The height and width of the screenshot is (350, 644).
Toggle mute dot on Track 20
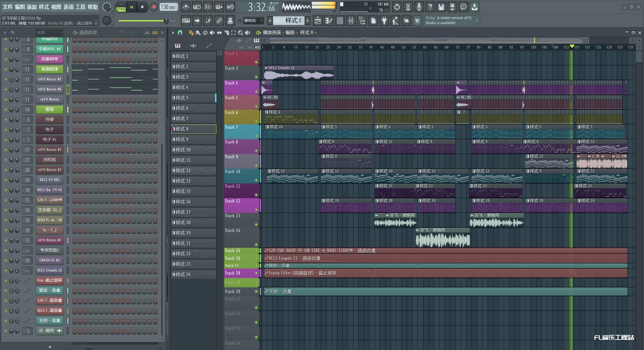point(256,292)
